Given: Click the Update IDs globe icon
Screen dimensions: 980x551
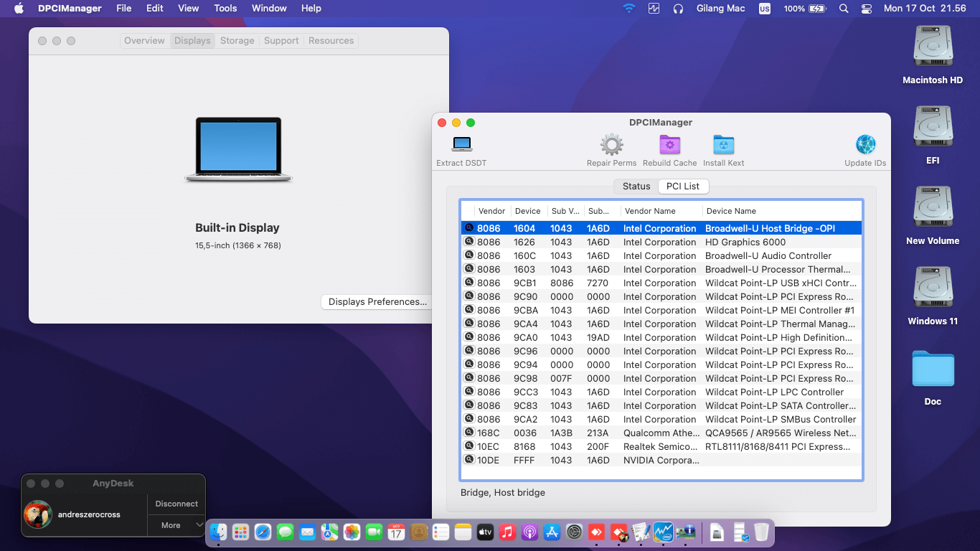Looking at the screenshot, I should pos(865,144).
